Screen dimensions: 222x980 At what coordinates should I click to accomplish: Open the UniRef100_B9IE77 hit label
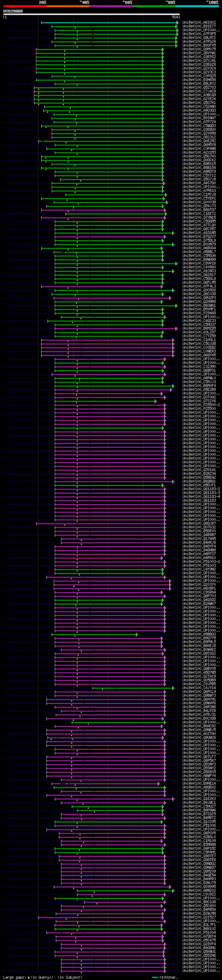199,26
